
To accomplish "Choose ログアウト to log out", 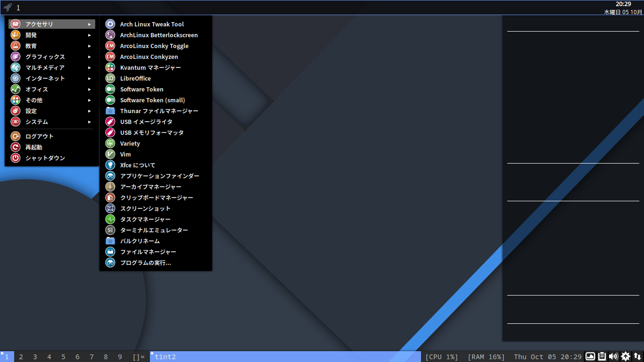I will click(x=52, y=136).
